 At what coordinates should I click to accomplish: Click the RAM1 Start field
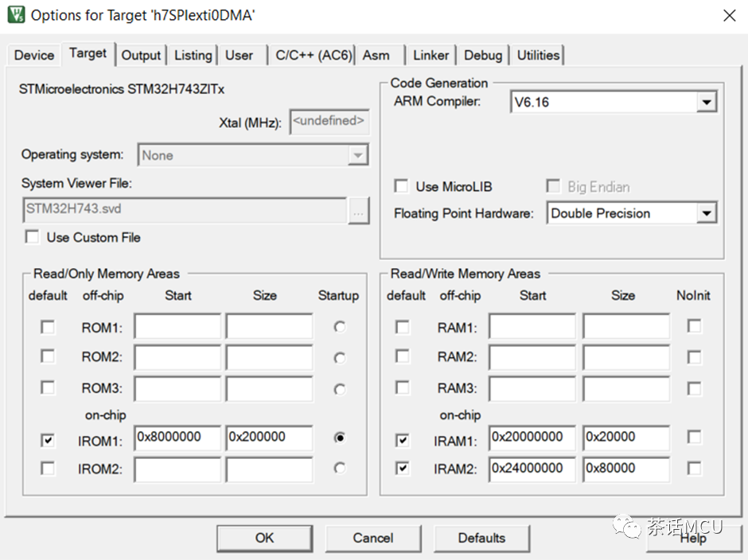click(x=532, y=326)
